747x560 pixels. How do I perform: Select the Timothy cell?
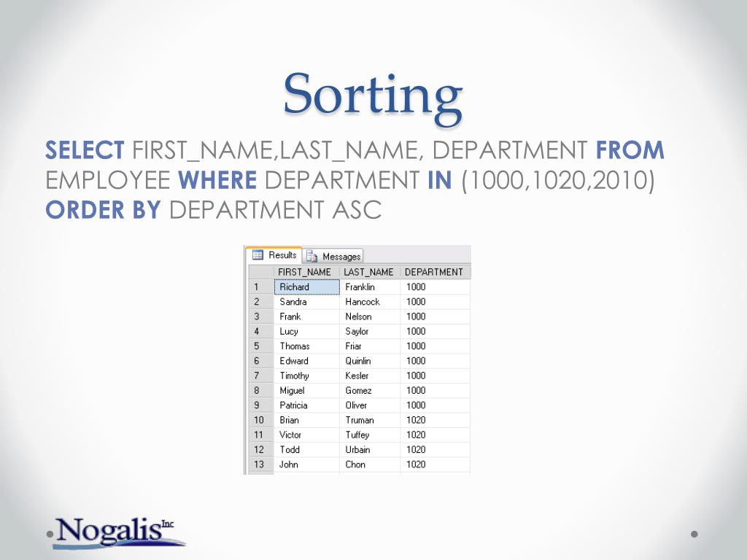pyautogui.click(x=307, y=376)
